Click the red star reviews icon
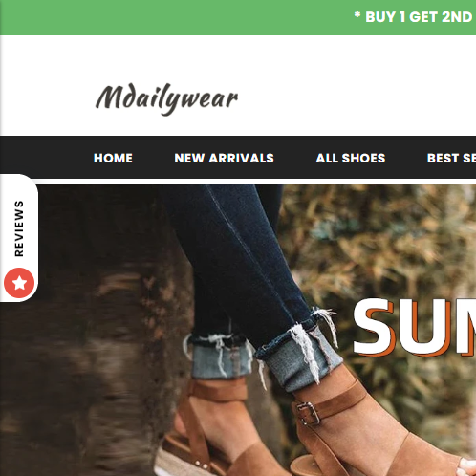Image resolution: width=476 pixels, height=476 pixels. pos(19,283)
